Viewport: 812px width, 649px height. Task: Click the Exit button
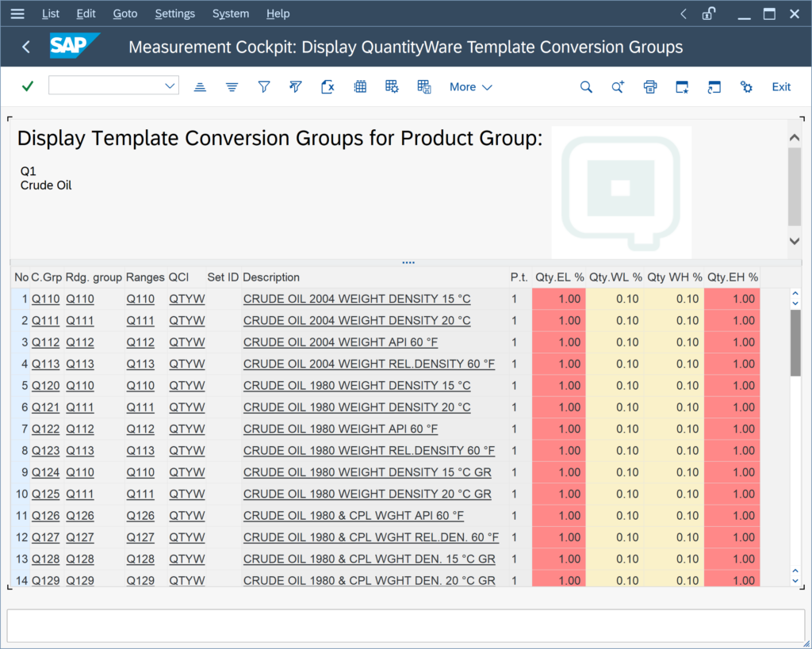pos(781,87)
